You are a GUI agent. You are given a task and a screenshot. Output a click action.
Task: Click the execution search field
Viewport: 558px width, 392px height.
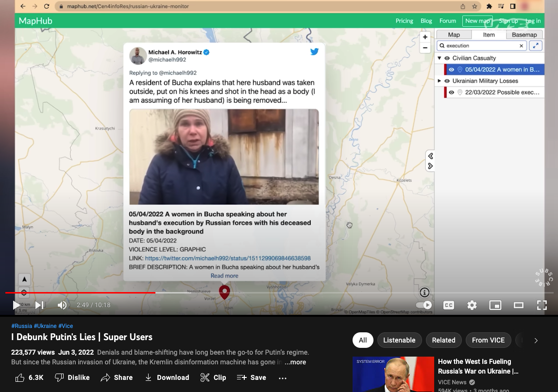coord(482,46)
